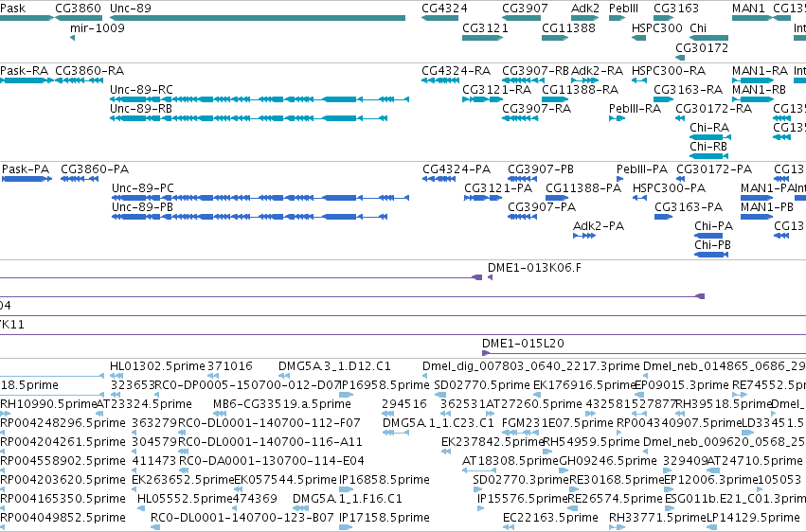The image size is (806, 532).
Task: Click the CG4324-PA protein label
Action: pyautogui.click(x=457, y=169)
